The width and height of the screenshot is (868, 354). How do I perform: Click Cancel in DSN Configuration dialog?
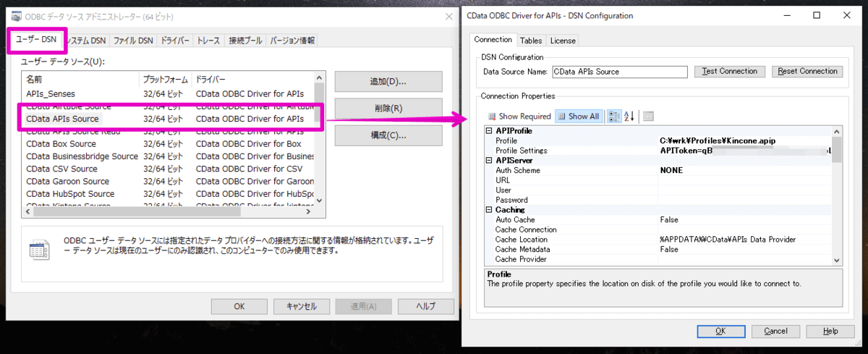tap(775, 331)
